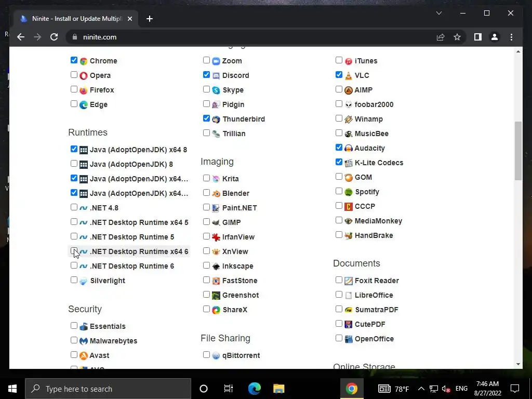
Task: Open the Chrome profile button
Action: tap(495, 37)
